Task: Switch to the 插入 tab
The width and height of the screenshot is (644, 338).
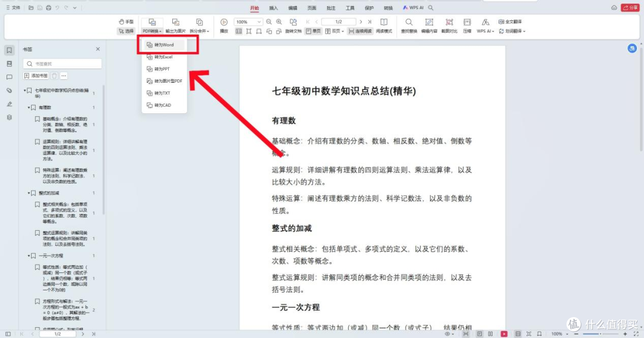Action: (x=274, y=8)
